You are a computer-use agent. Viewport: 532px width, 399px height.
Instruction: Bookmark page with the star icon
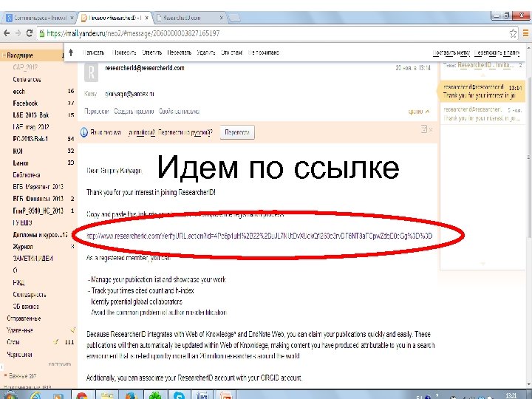pos(513,33)
